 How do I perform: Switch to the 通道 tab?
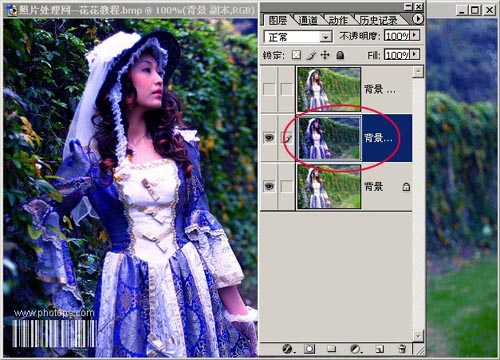tap(308, 20)
